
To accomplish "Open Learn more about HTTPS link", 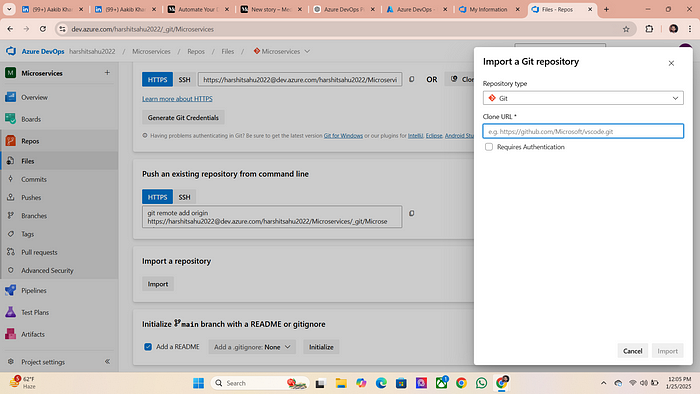I will pyautogui.click(x=177, y=99).
